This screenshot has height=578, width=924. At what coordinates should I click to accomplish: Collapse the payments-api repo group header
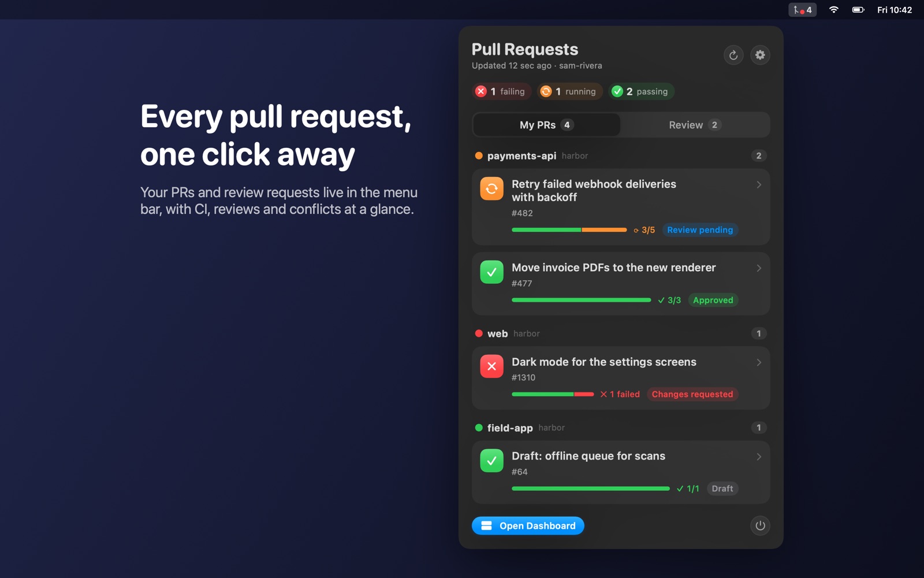(x=621, y=155)
